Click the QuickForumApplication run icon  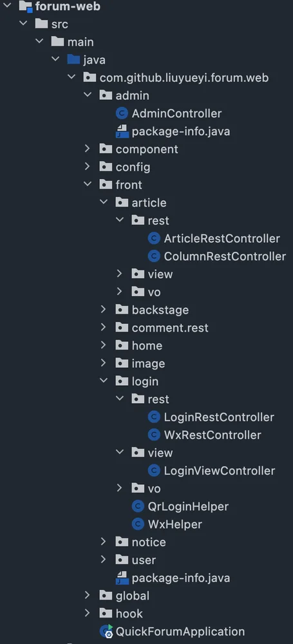tap(106, 631)
